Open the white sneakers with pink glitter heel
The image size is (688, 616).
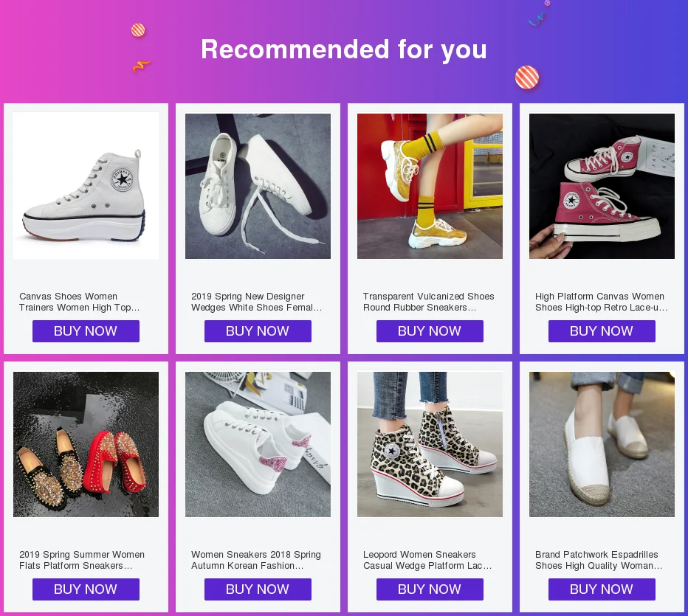pos(258,444)
